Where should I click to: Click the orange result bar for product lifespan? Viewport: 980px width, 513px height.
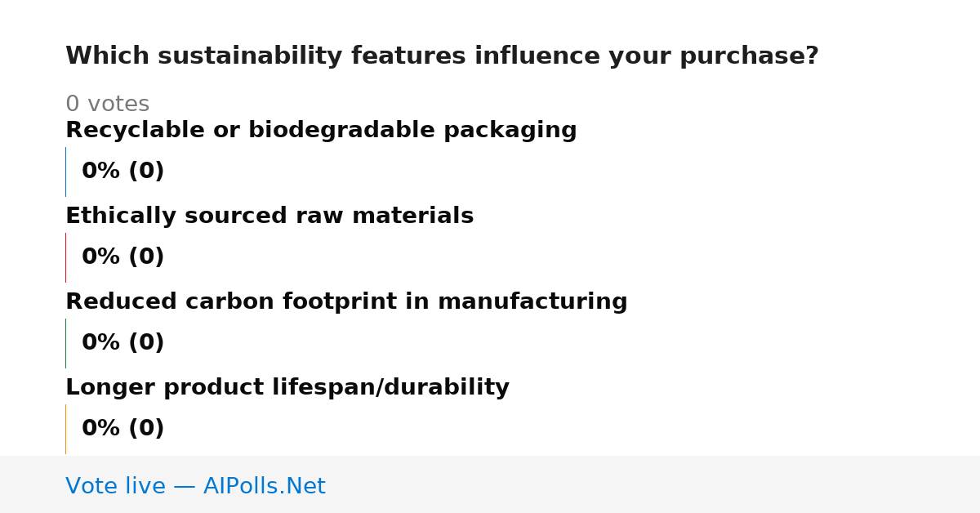65,429
